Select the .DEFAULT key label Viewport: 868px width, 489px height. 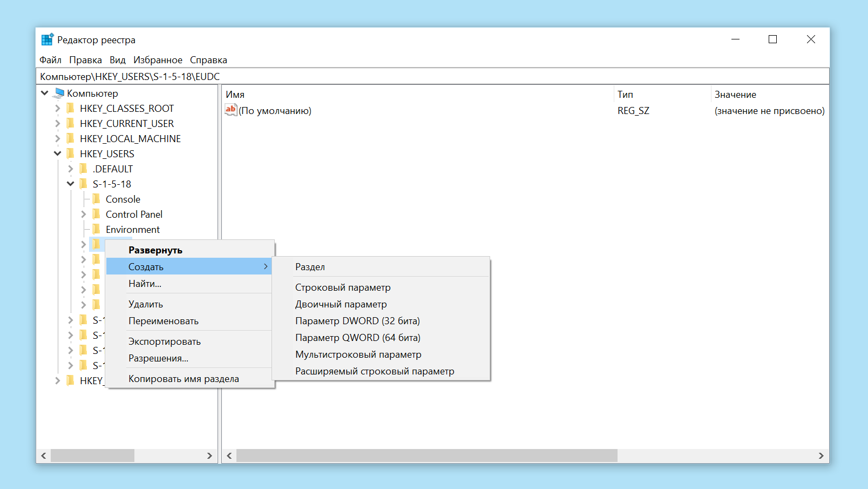tap(112, 169)
